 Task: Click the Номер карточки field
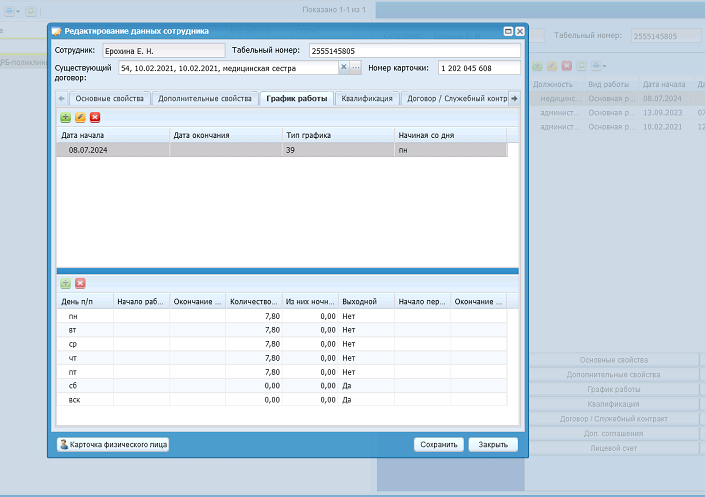pyautogui.click(x=479, y=68)
